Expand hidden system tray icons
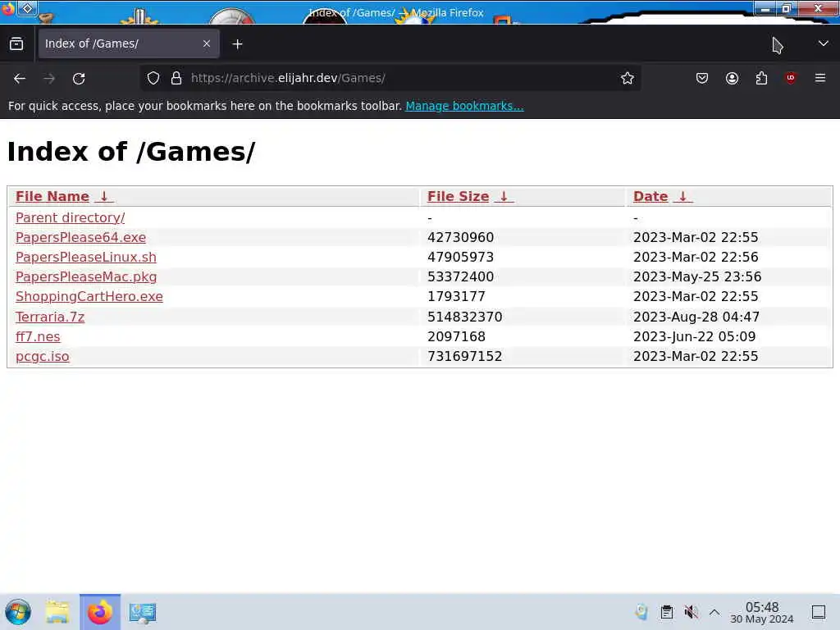Viewport: 840px width, 630px height. pyautogui.click(x=714, y=612)
